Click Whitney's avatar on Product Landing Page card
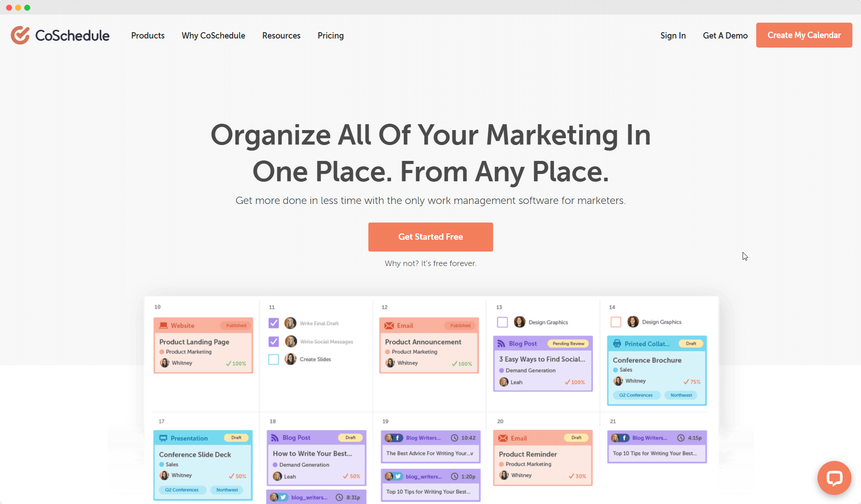This screenshot has height=504, width=861. click(165, 363)
